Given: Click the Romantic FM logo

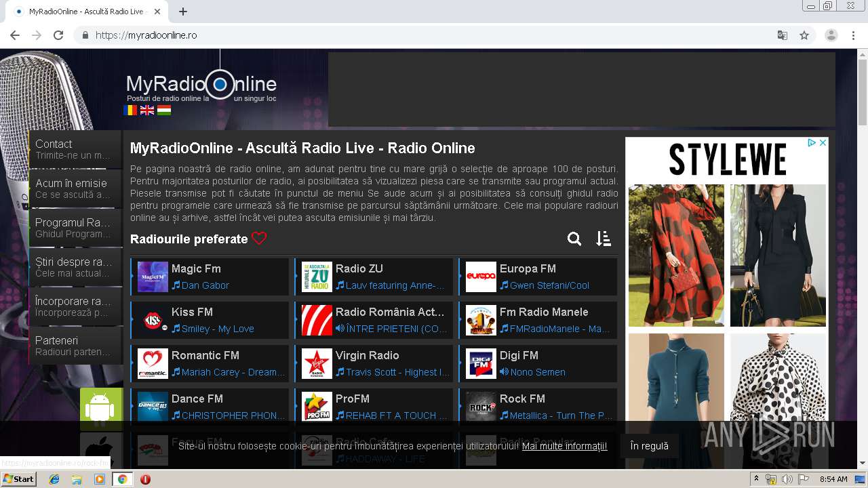Looking at the screenshot, I should 153,364.
